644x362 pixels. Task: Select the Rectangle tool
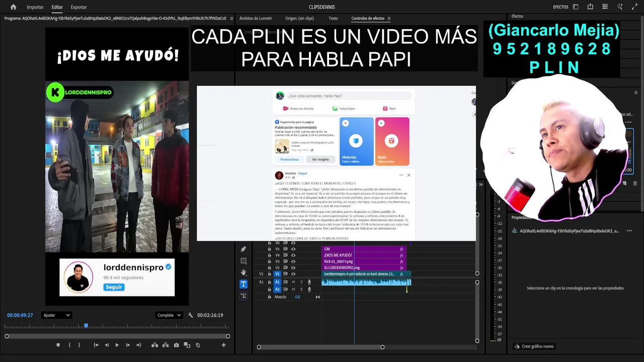point(244,261)
